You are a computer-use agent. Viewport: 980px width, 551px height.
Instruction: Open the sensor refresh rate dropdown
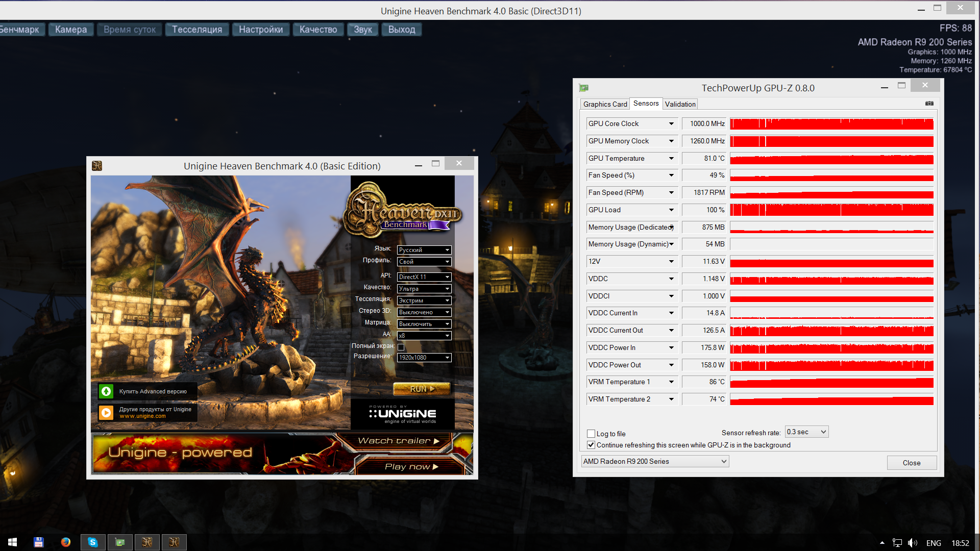tap(806, 432)
